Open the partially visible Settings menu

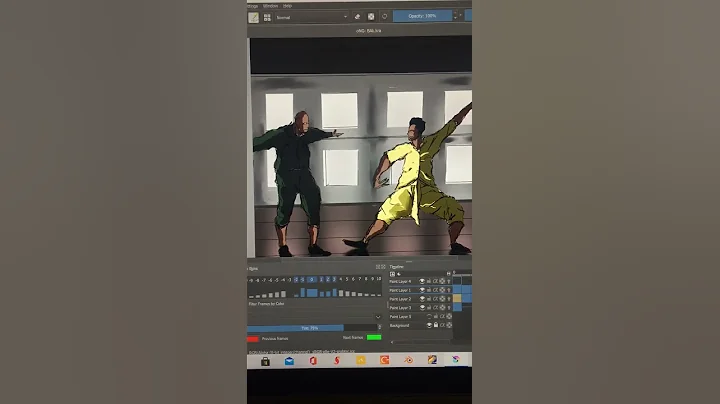click(253, 6)
